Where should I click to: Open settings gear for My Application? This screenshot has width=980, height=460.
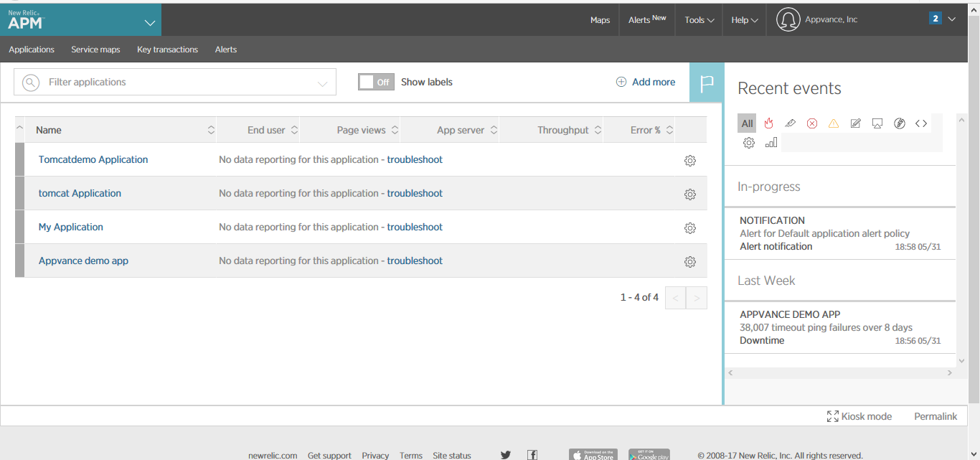click(x=690, y=228)
